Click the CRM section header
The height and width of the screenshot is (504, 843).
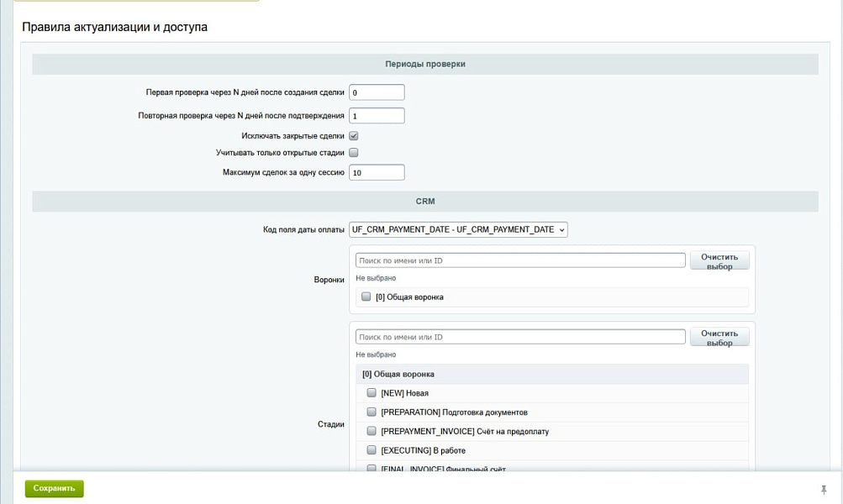click(x=425, y=201)
